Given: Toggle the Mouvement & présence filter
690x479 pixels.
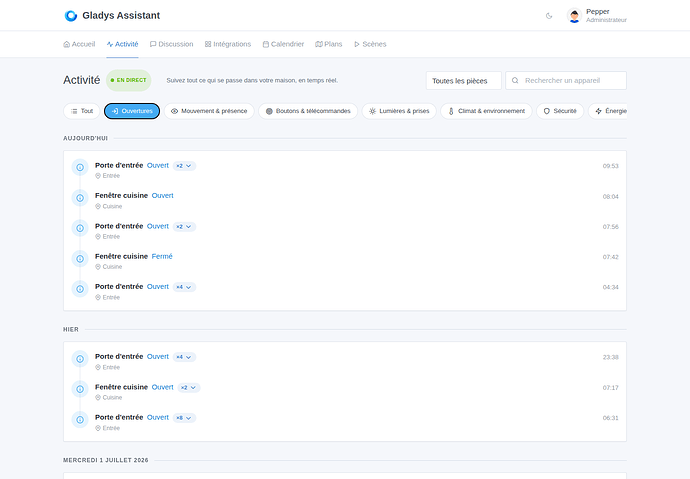Looking at the screenshot, I should pyautogui.click(x=209, y=111).
